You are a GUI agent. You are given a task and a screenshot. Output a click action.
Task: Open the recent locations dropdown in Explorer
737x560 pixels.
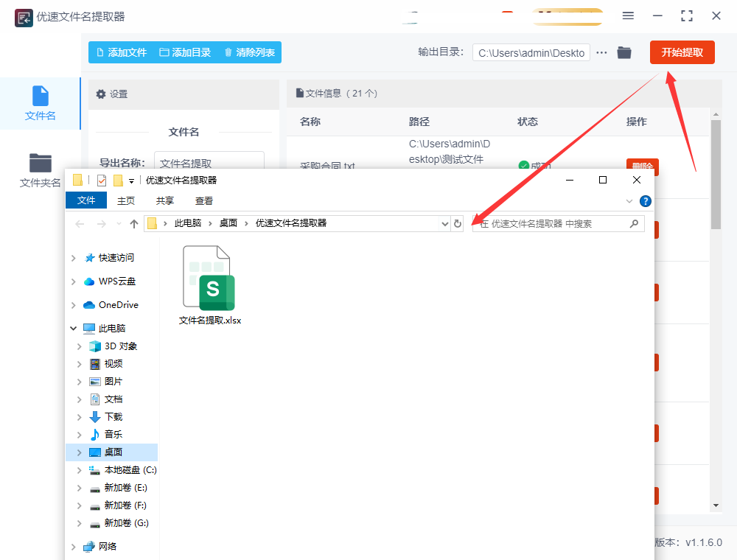119,223
